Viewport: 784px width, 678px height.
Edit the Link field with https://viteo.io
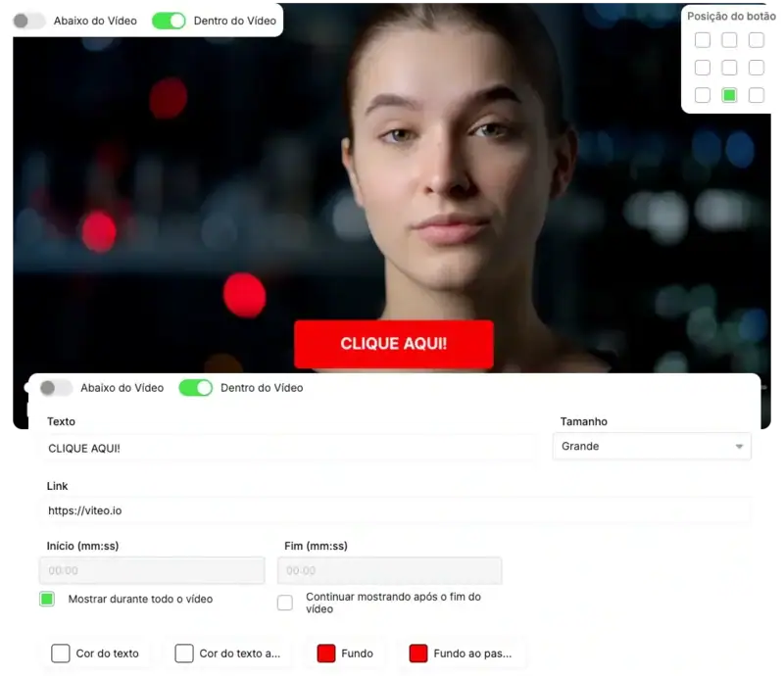pyautogui.click(x=395, y=510)
